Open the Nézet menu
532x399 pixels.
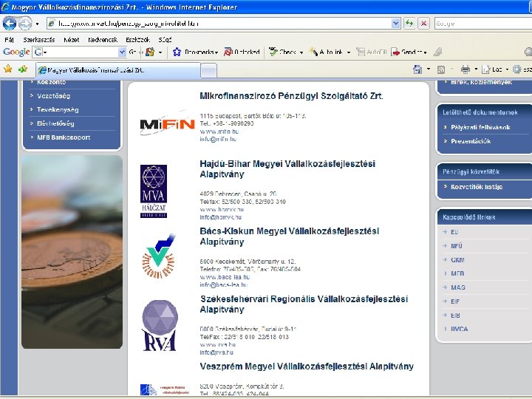(x=71, y=40)
